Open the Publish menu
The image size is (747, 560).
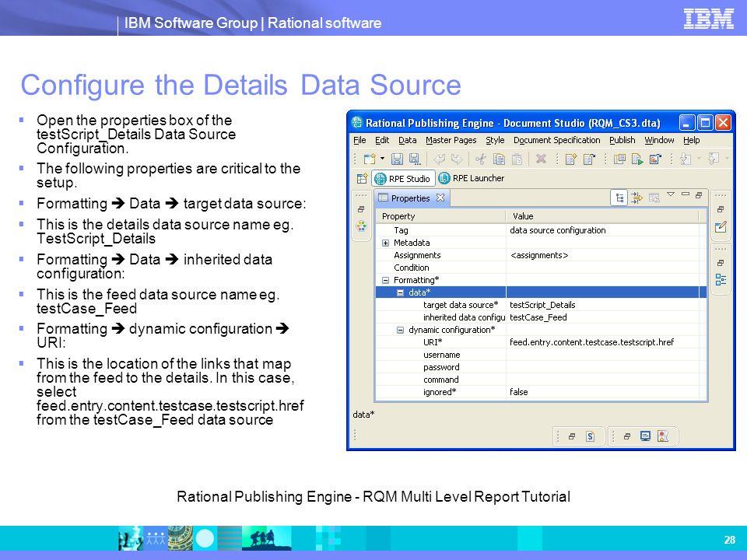click(622, 140)
